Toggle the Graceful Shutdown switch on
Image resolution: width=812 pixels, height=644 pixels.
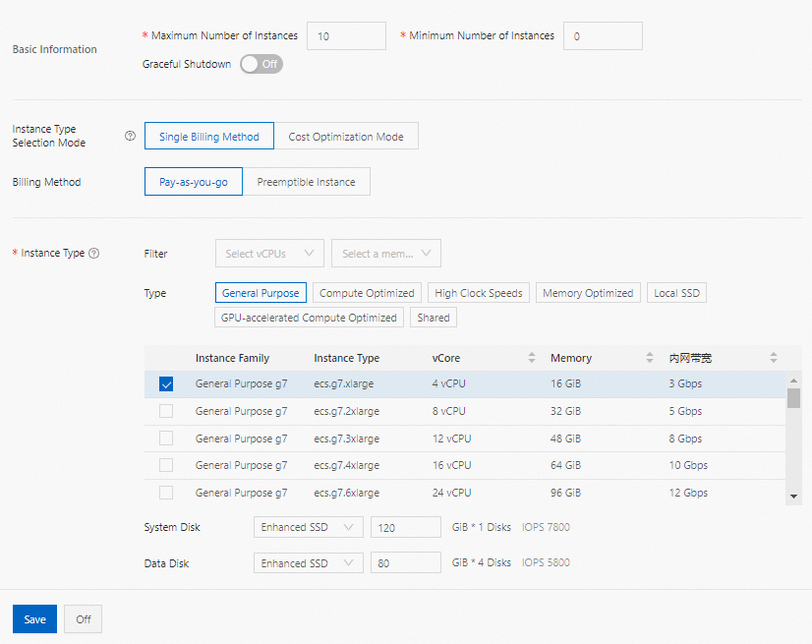pyautogui.click(x=261, y=64)
